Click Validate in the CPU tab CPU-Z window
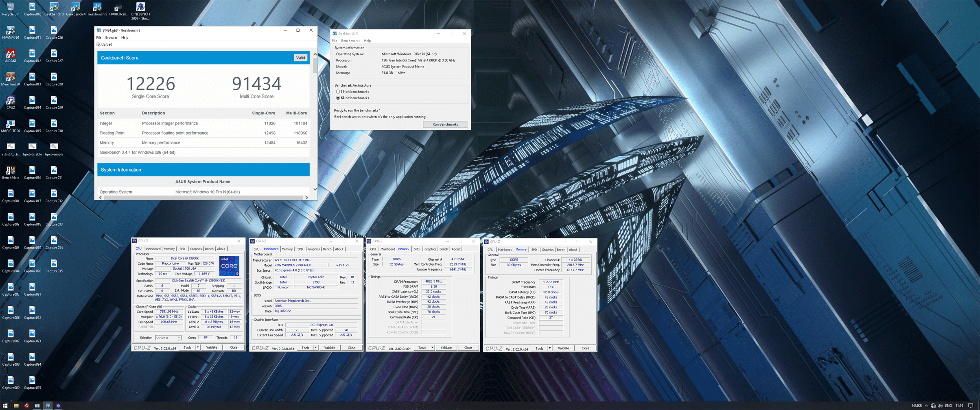980x410 pixels. tap(212, 347)
